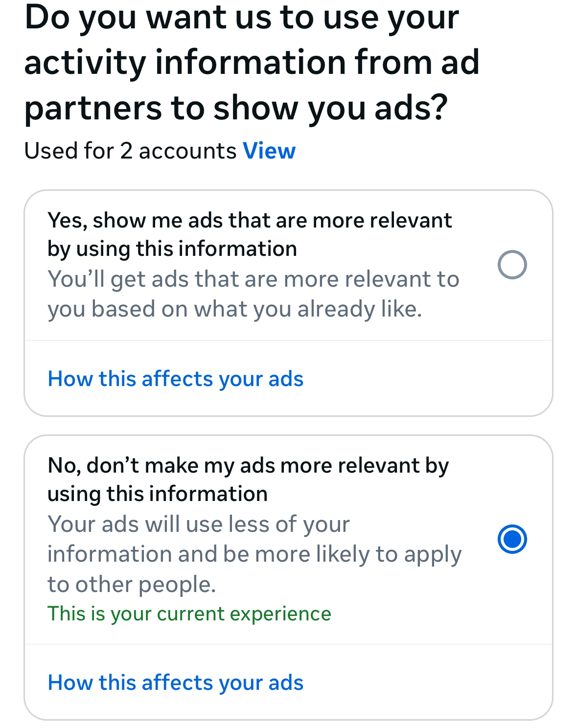This screenshot has height=728, width=577.
Task: Click 'you based on what you already like' text
Action: tap(234, 309)
